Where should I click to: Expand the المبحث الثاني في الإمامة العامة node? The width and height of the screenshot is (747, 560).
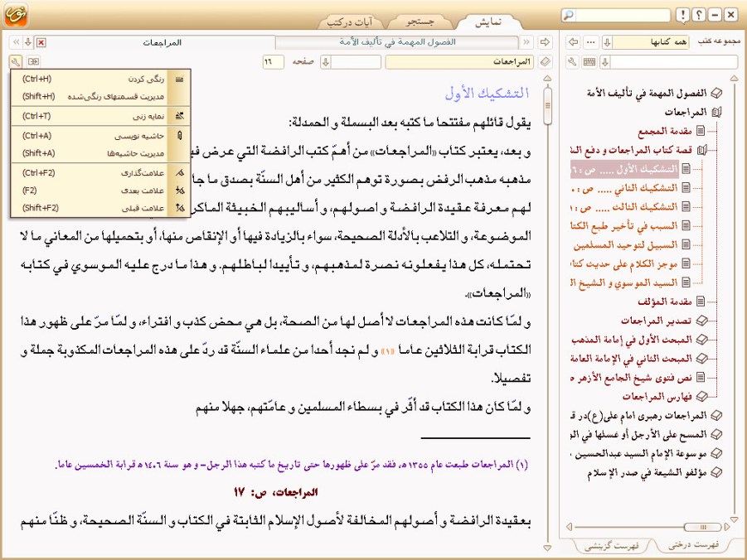coord(701,359)
